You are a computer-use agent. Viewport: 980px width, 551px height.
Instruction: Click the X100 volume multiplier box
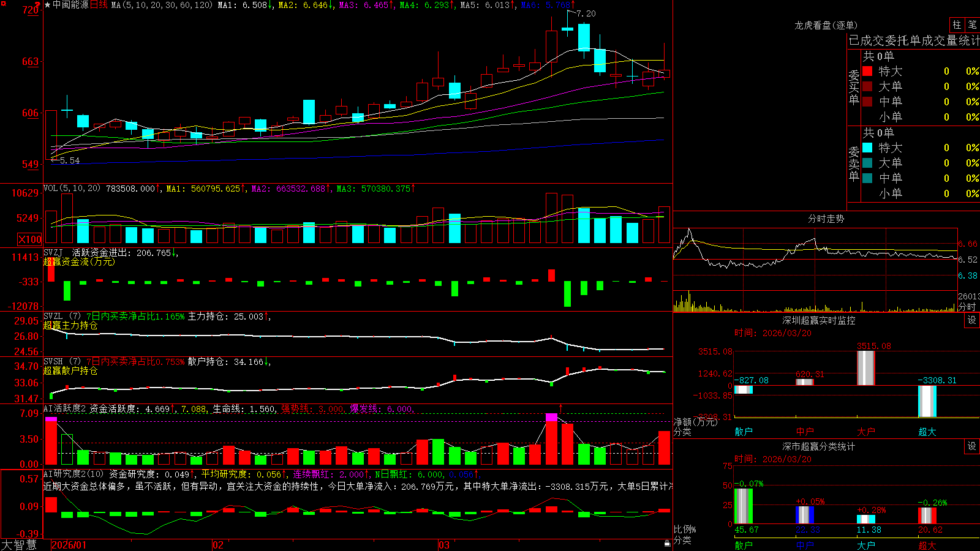tap(29, 239)
